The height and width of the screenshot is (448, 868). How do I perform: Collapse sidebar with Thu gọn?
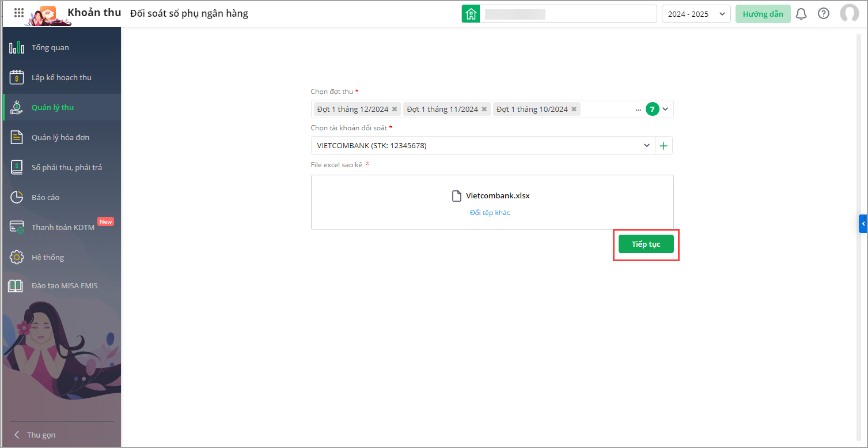click(41, 435)
